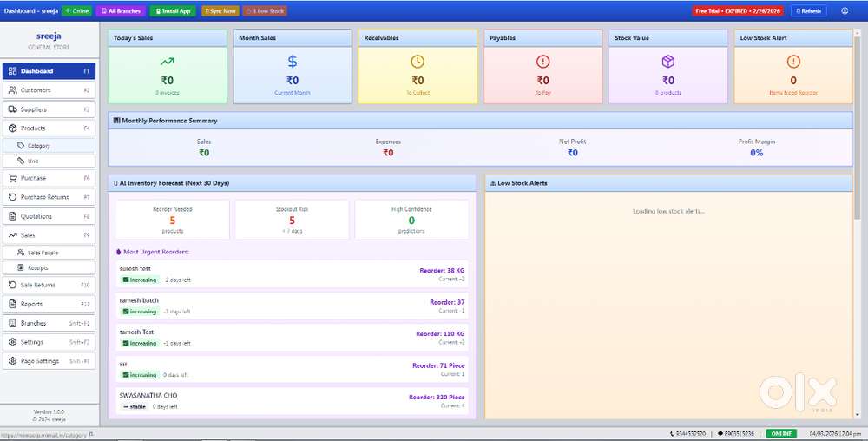Click the Receivables clock icon
Viewport: 868px width, 441px height.
click(418, 62)
